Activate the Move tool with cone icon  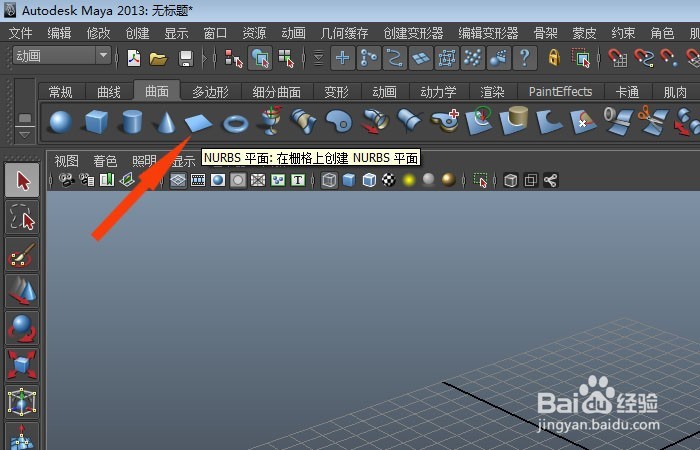pyautogui.click(x=22, y=292)
